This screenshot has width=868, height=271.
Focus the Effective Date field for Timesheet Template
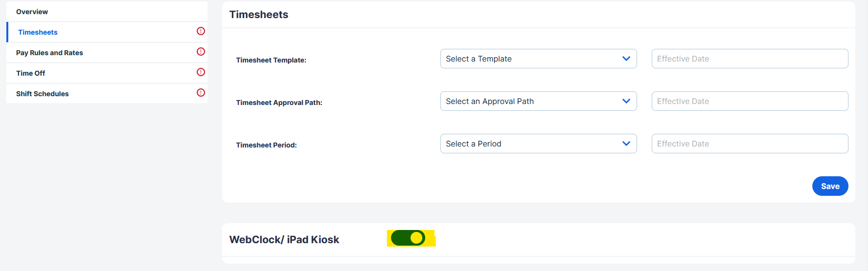tap(750, 59)
